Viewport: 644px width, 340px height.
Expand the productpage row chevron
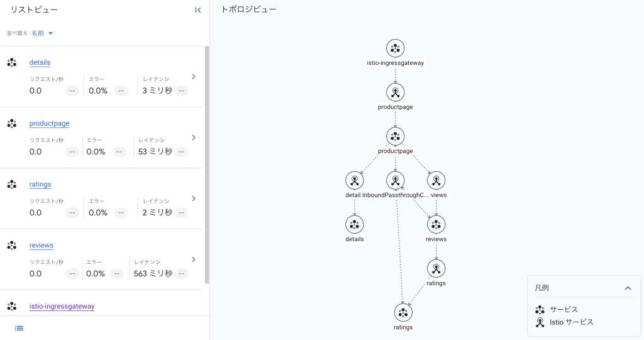click(194, 137)
